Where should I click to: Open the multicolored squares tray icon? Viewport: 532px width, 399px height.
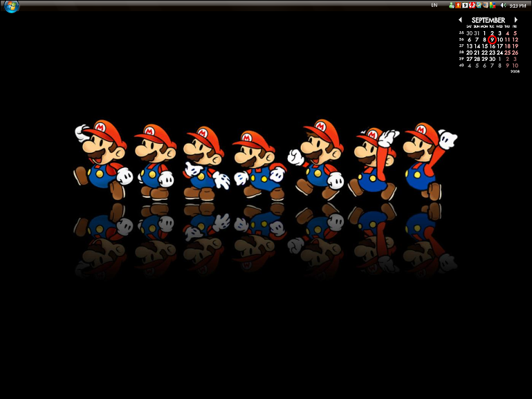[493, 5]
